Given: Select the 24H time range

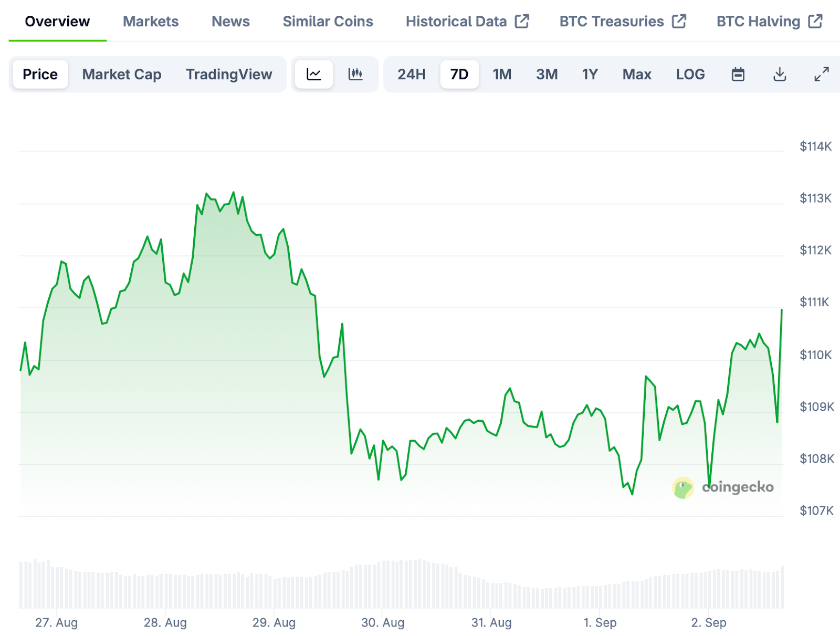Looking at the screenshot, I should pos(412,74).
